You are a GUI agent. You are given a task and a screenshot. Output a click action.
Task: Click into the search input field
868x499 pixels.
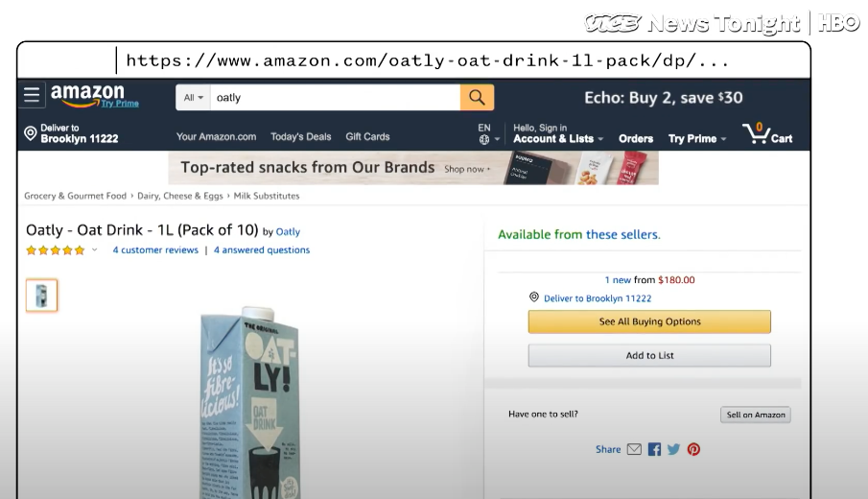pos(336,97)
